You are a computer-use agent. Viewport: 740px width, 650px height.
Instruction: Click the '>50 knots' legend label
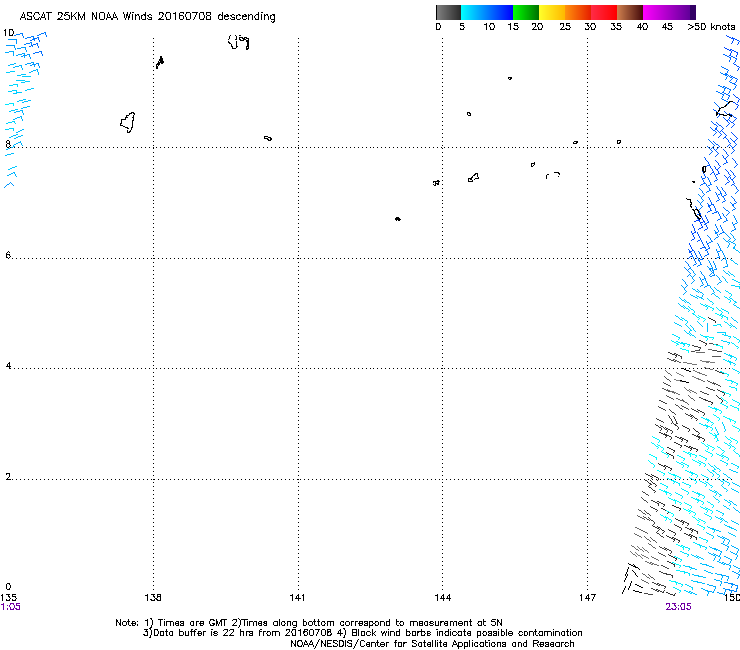[711, 27]
